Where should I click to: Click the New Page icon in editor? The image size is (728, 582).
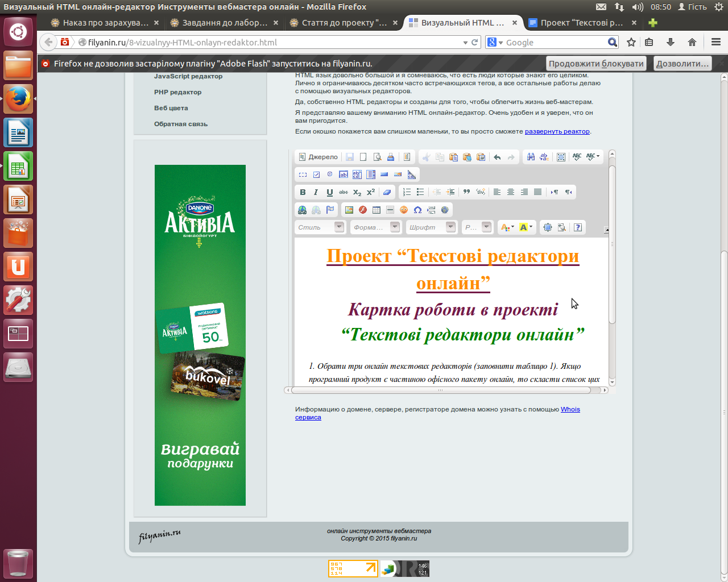363,157
